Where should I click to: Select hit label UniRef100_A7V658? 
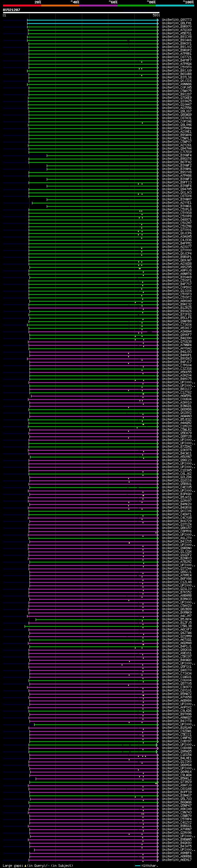click(177, 697)
